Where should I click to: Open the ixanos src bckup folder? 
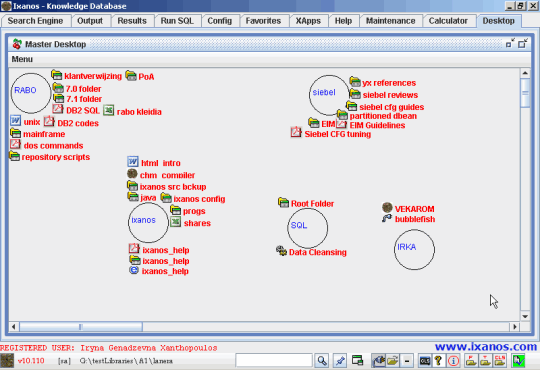point(166,186)
